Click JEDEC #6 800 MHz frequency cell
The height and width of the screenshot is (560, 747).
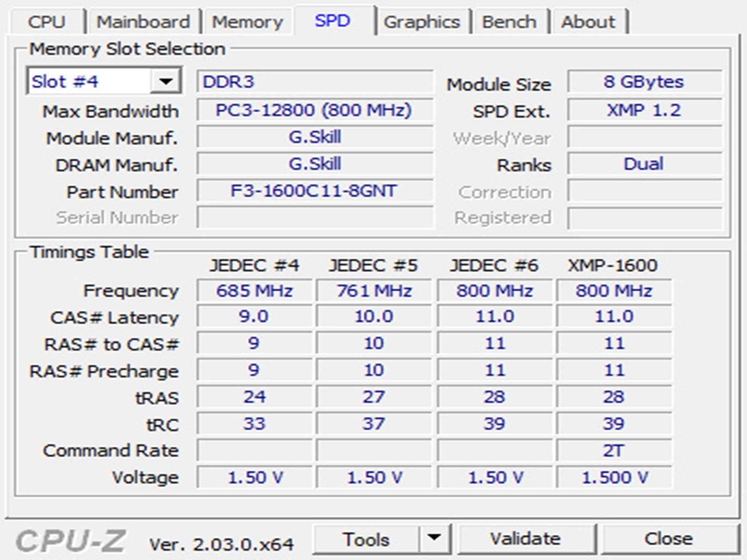click(x=495, y=291)
